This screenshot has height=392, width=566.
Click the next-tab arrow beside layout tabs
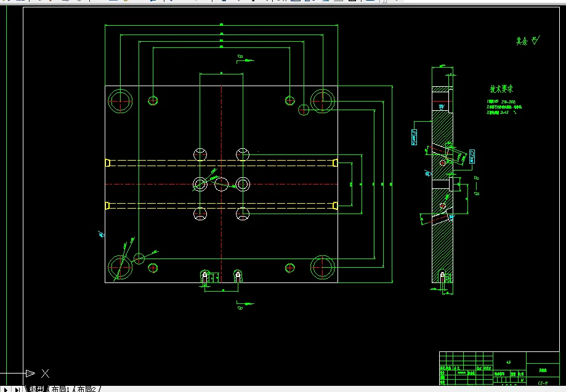click(6, 390)
